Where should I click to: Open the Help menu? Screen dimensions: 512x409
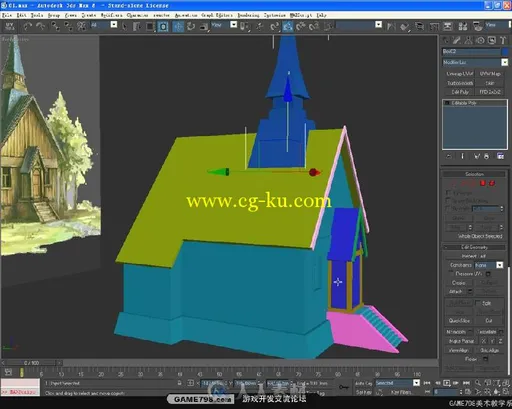[321, 15]
